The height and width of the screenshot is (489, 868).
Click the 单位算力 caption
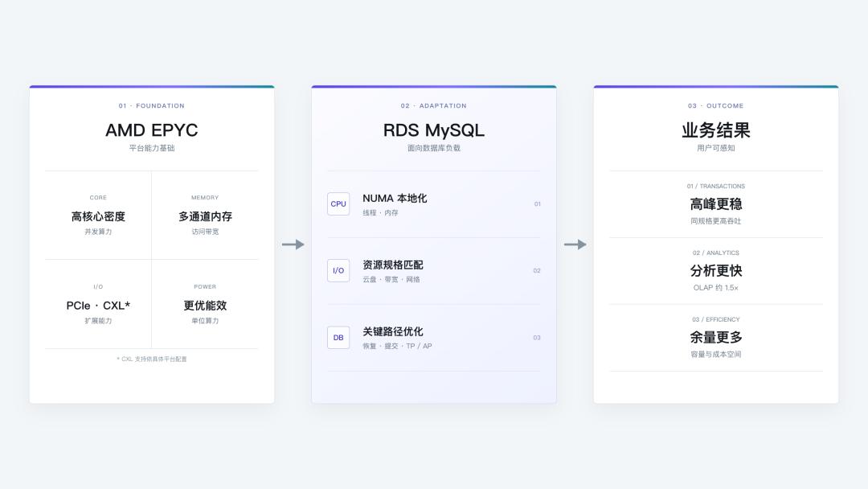tap(205, 321)
